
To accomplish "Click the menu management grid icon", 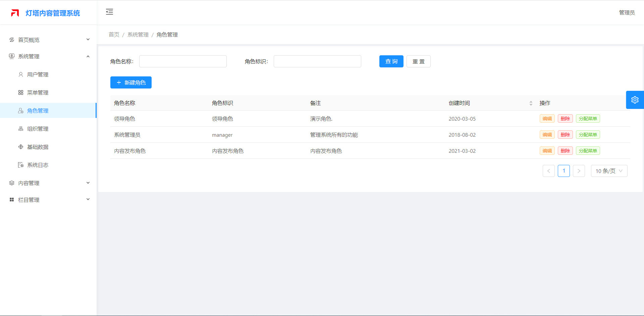I will [21, 92].
